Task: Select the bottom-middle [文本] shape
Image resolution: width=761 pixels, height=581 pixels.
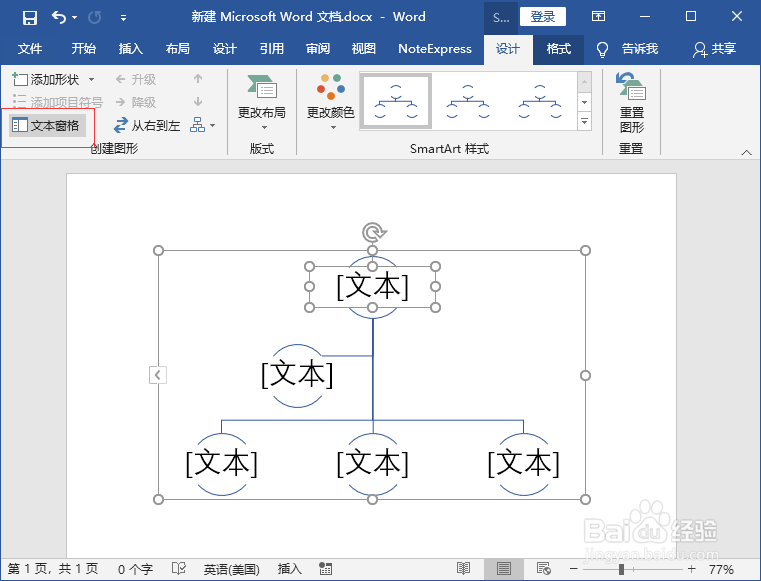Action: [372, 464]
